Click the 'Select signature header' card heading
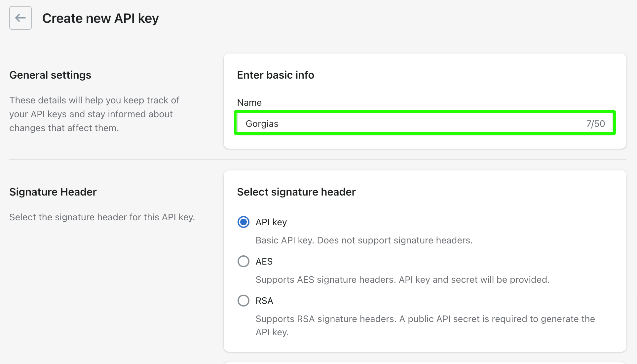 click(296, 192)
